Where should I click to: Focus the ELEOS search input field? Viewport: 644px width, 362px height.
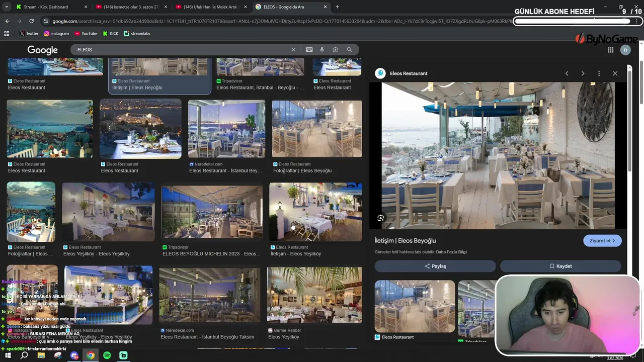pyautogui.click(x=181, y=49)
